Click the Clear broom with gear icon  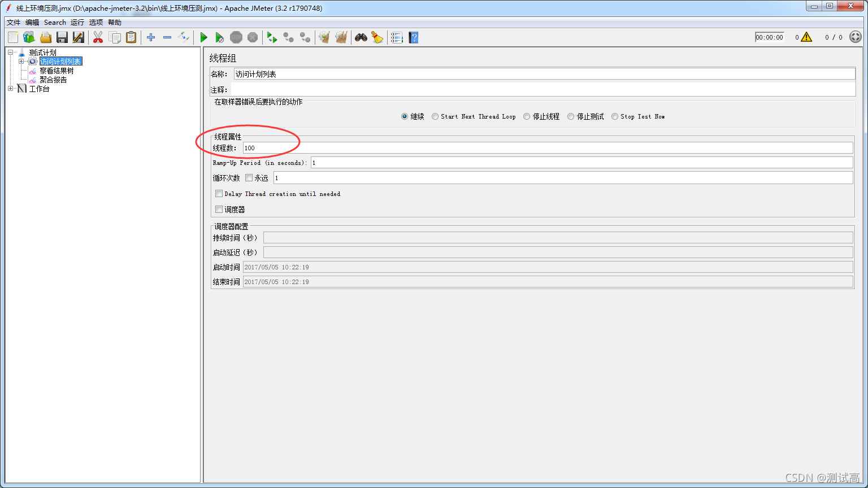point(324,37)
